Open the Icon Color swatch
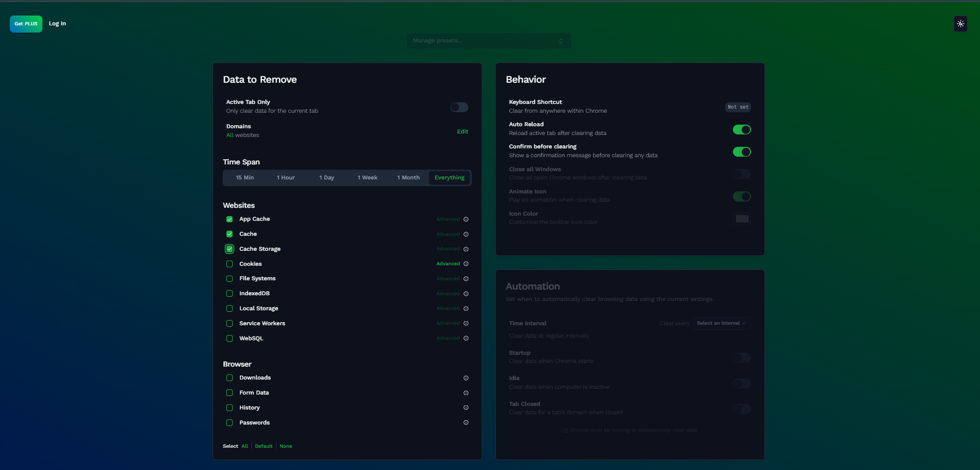Image resolution: width=980 pixels, height=470 pixels. pos(742,219)
